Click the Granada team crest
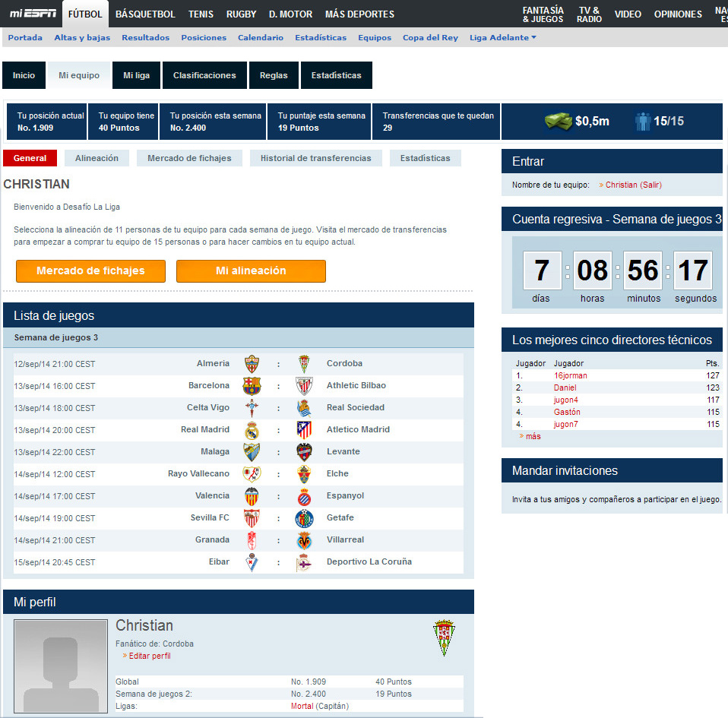Screen dimensions: 728x718 [252, 540]
